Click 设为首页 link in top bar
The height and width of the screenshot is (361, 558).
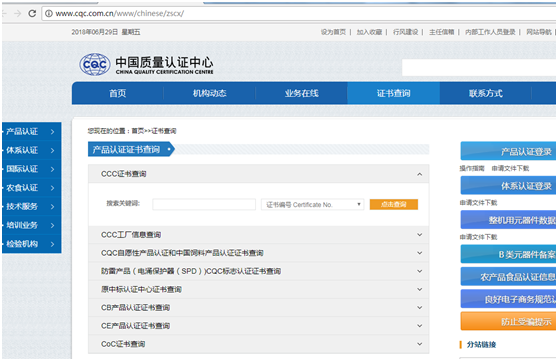(x=333, y=32)
